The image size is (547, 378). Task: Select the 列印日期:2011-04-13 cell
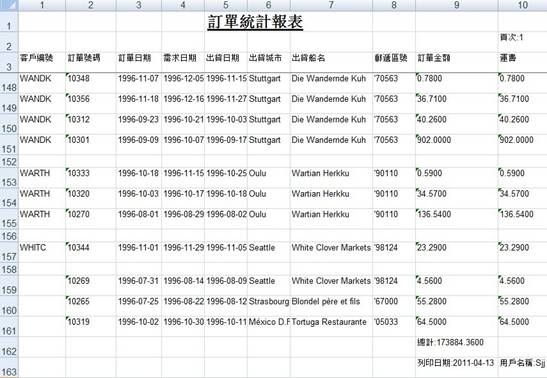click(x=457, y=367)
